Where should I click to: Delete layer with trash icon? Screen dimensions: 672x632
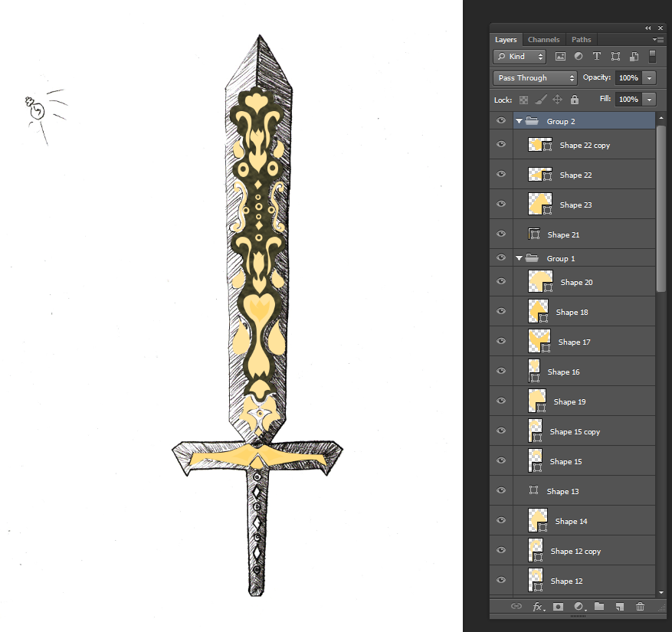640,606
